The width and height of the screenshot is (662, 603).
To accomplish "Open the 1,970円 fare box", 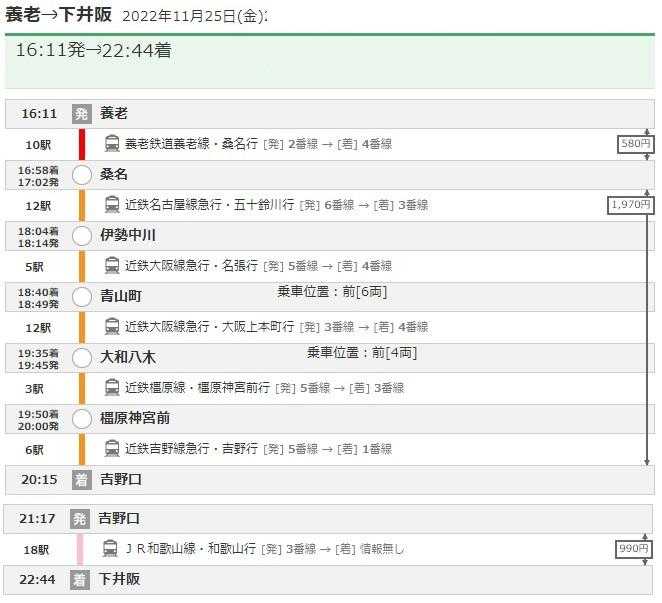I will 630,205.
